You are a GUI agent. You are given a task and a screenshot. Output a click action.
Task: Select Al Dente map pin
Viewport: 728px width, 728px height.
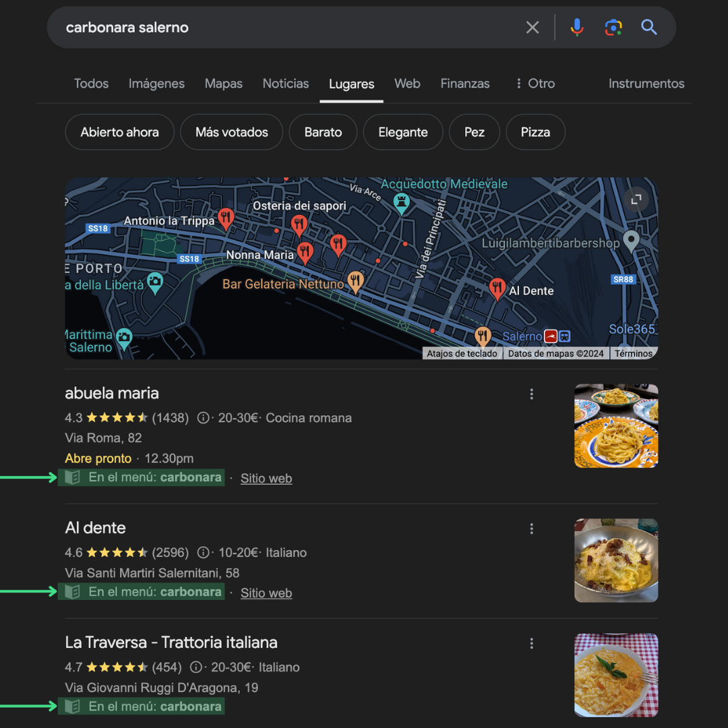[497, 289]
